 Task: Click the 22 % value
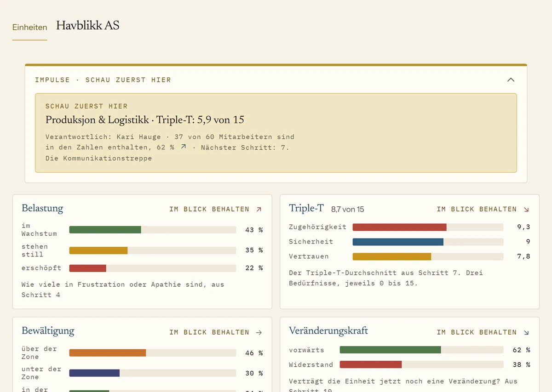click(x=254, y=268)
